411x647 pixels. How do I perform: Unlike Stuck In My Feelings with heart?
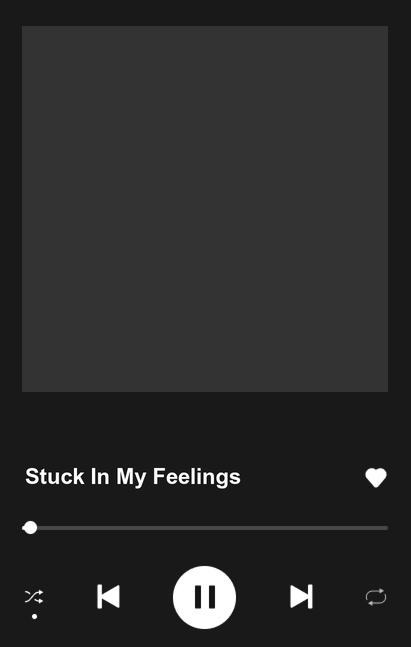(376, 478)
